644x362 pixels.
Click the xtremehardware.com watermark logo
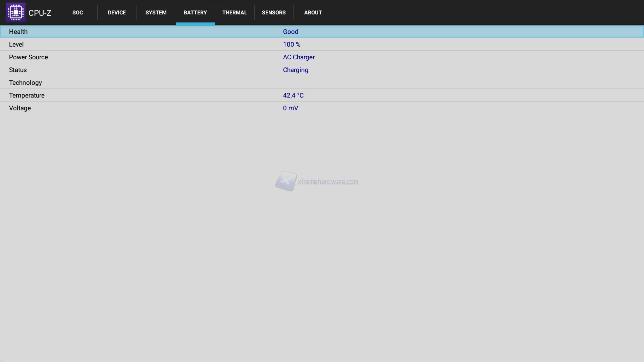pos(317,181)
